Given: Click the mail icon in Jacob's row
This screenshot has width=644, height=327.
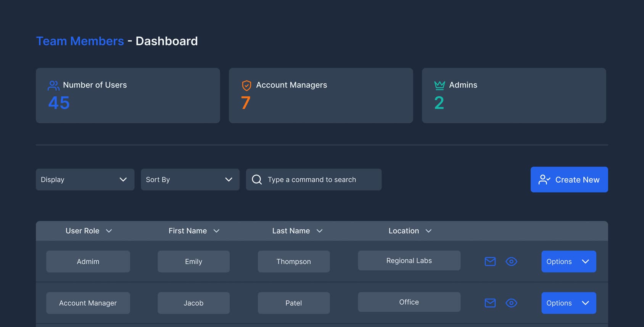Looking at the screenshot, I should pos(490,303).
